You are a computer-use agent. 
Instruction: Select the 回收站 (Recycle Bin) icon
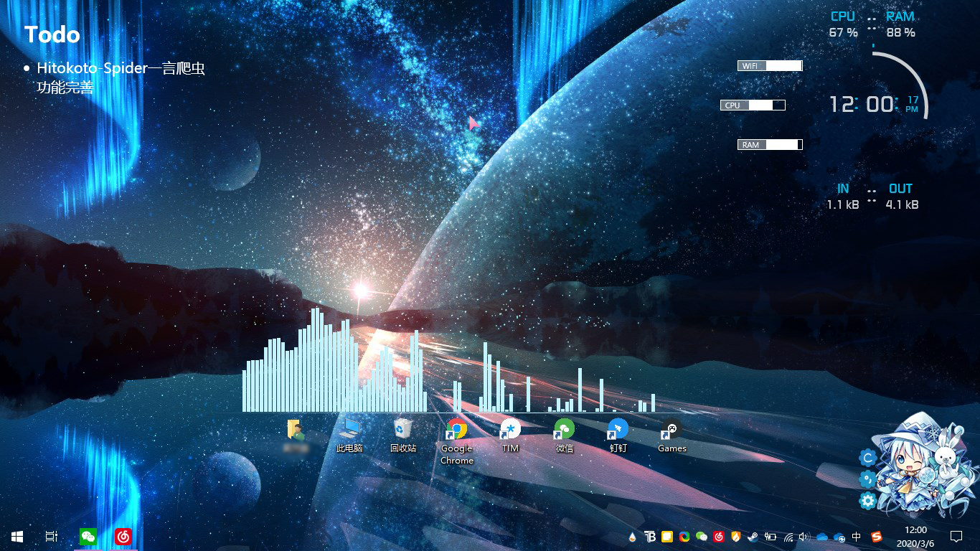[x=403, y=430]
